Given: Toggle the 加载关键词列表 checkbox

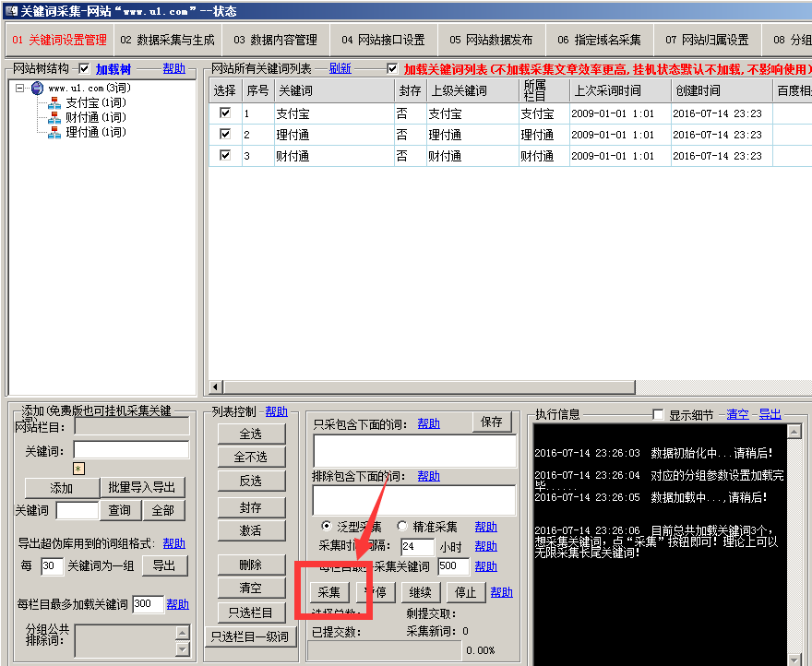Looking at the screenshot, I should (x=392, y=68).
